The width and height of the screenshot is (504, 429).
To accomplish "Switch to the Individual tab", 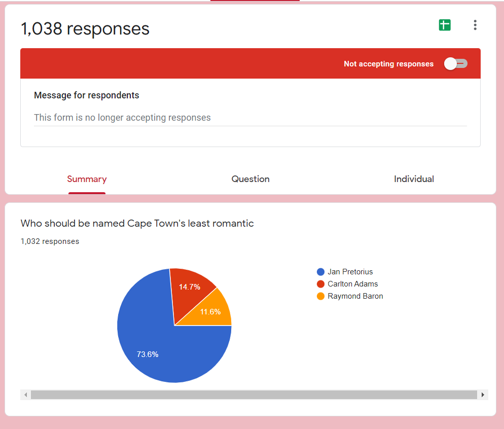I will (414, 179).
